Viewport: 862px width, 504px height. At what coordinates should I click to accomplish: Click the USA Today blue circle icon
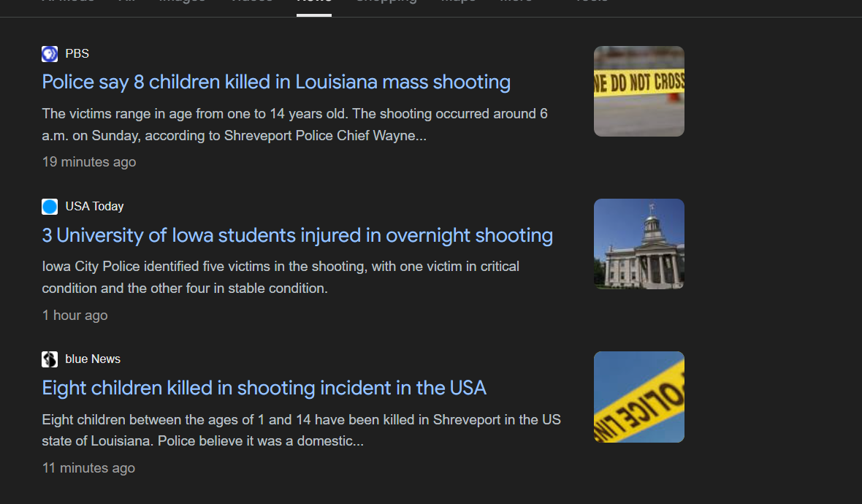pos(50,207)
